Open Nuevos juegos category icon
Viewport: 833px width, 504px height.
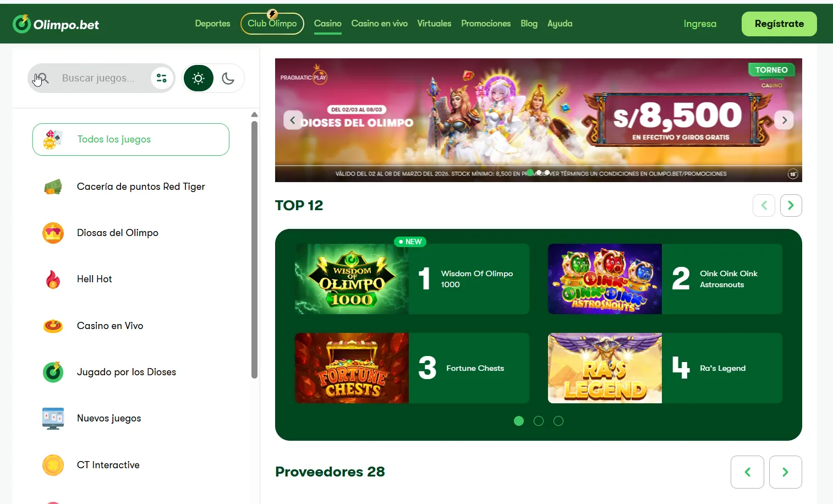(53, 418)
